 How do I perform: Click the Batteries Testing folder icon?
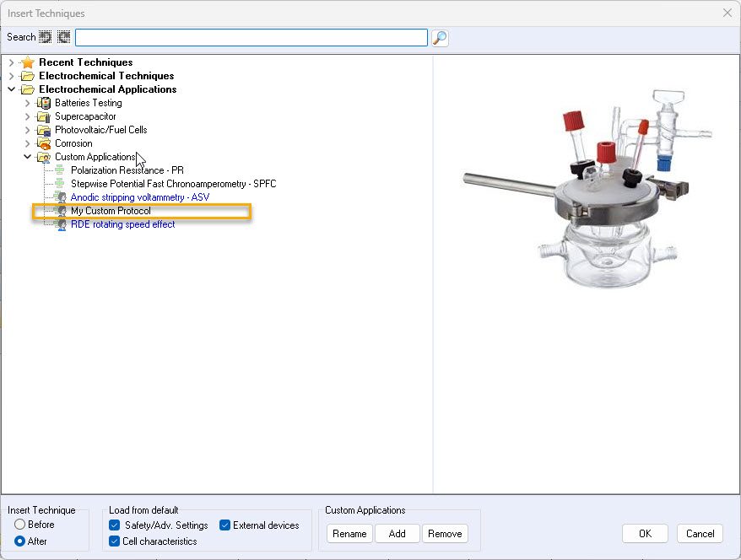pyautogui.click(x=44, y=103)
